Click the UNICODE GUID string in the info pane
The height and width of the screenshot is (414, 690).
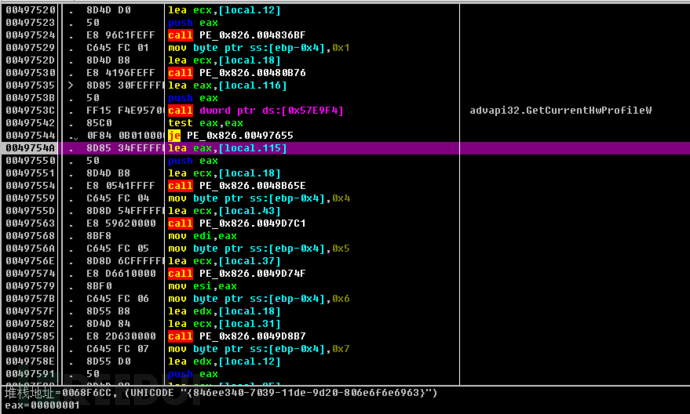coord(281,392)
